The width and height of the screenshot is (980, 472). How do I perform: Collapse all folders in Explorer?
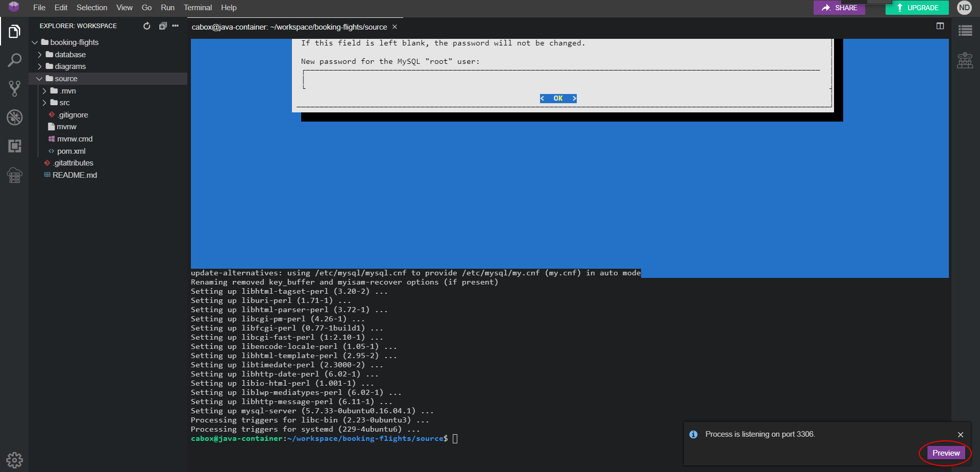point(163,26)
